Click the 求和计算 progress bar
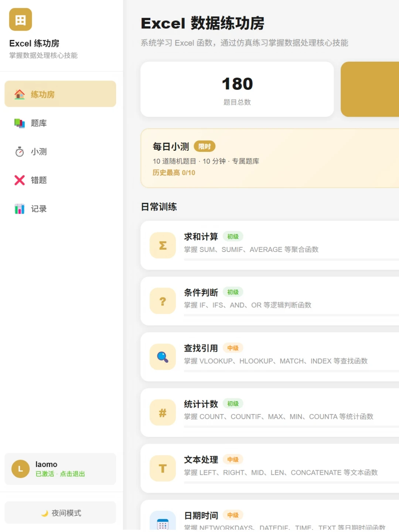Image resolution: width=399 pixels, height=532 pixels. (291, 260)
